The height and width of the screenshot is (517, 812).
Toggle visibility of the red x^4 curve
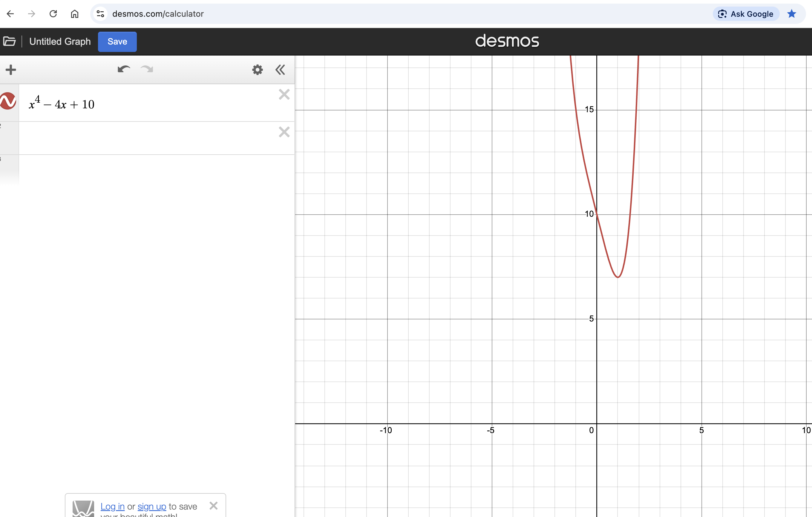[x=8, y=101]
